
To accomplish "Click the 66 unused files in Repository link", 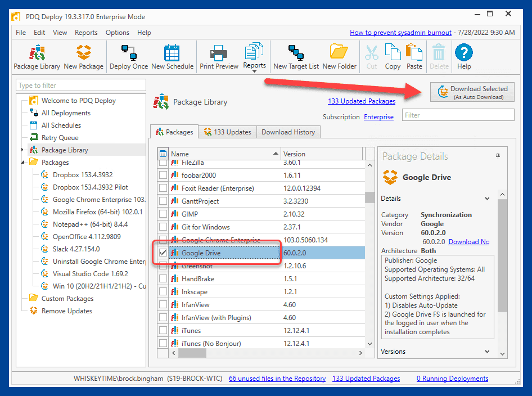I will tap(277, 379).
